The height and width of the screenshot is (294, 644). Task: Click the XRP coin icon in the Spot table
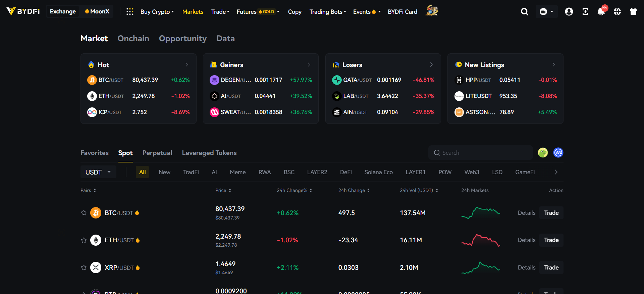(x=96, y=267)
